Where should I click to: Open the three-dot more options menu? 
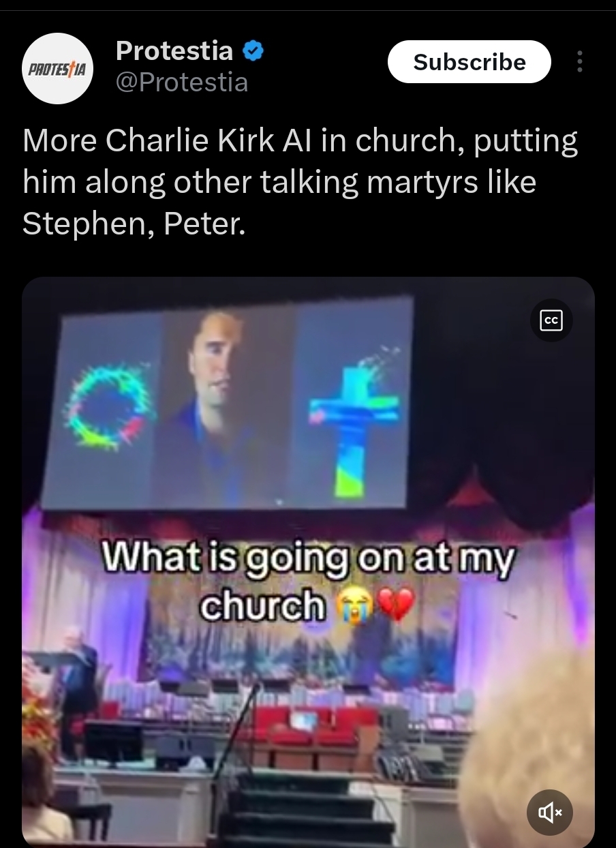click(x=580, y=61)
